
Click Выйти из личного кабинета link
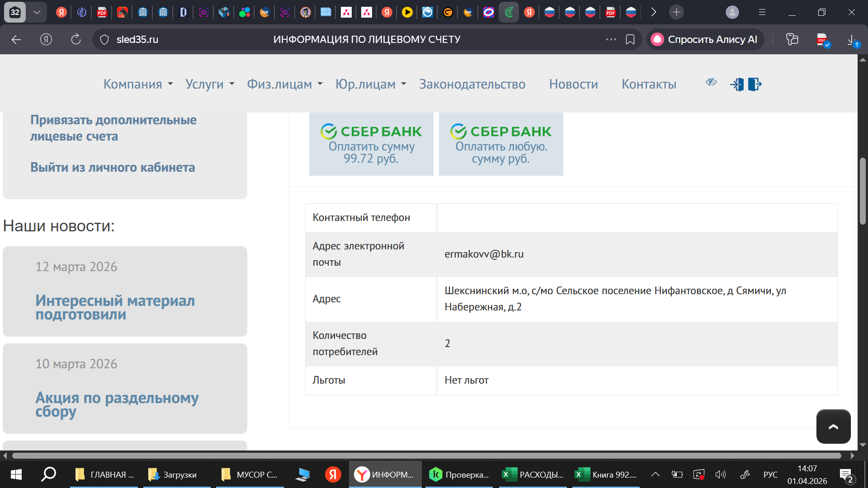pyautogui.click(x=113, y=167)
